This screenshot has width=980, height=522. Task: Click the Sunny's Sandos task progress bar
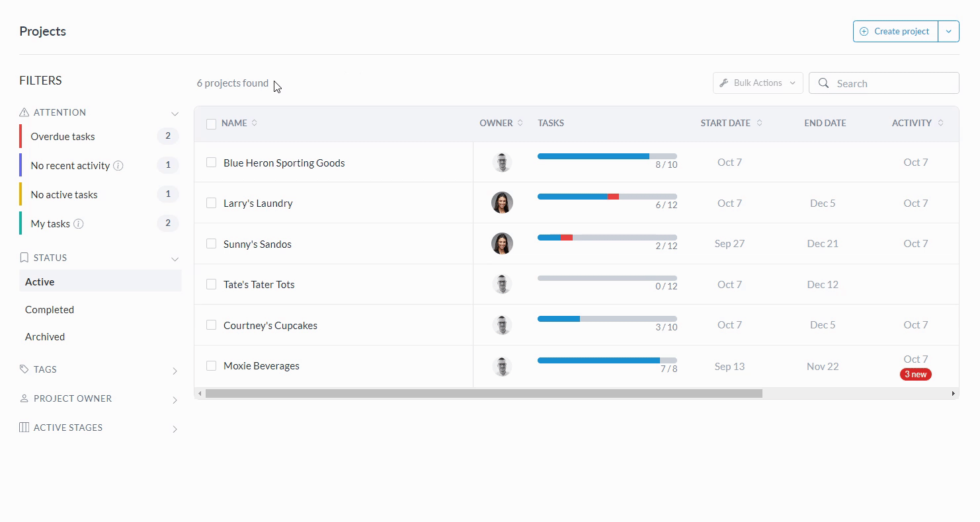coord(607,238)
